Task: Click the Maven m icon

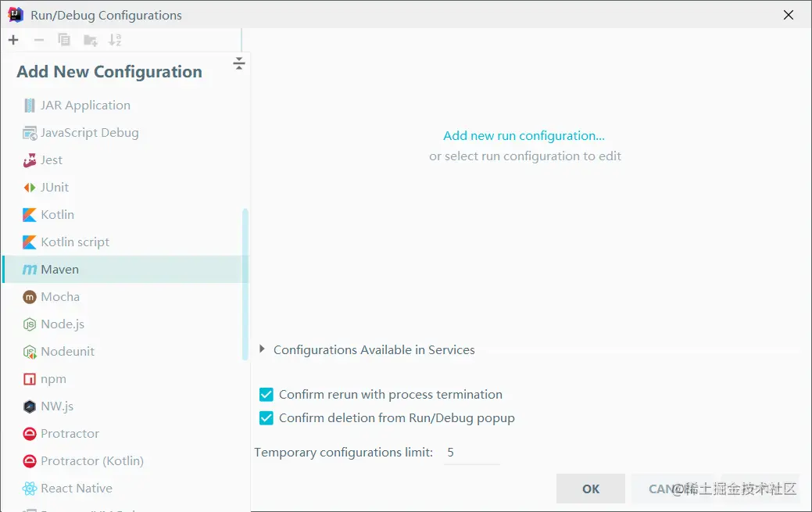Action: tap(30, 270)
